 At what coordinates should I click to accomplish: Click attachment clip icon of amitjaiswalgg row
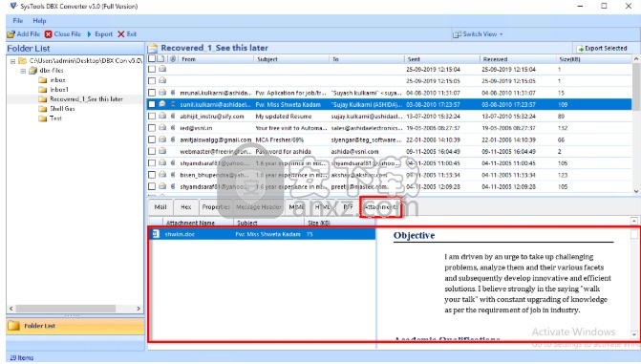pyautogui.click(x=173, y=139)
